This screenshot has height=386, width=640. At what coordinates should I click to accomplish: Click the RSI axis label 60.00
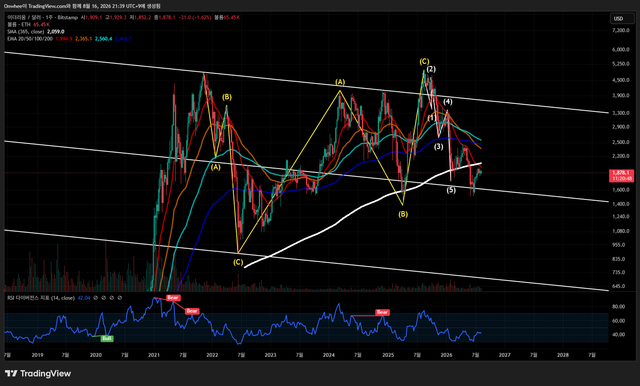tap(619, 321)
